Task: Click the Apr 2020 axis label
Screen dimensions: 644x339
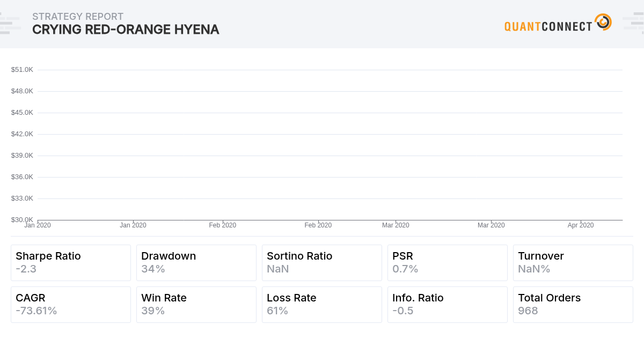Action: click(x=580, y=225)
